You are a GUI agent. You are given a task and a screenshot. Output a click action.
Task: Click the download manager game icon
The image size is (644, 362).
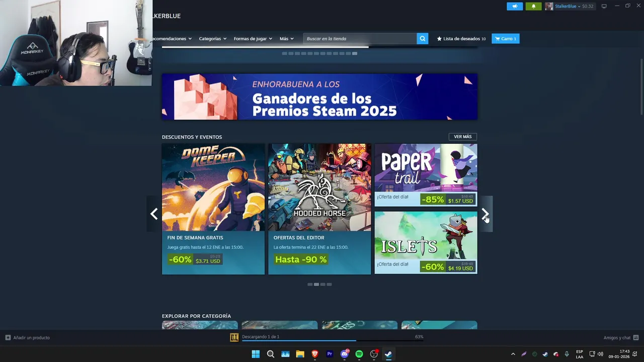click(x=234, y=337)
